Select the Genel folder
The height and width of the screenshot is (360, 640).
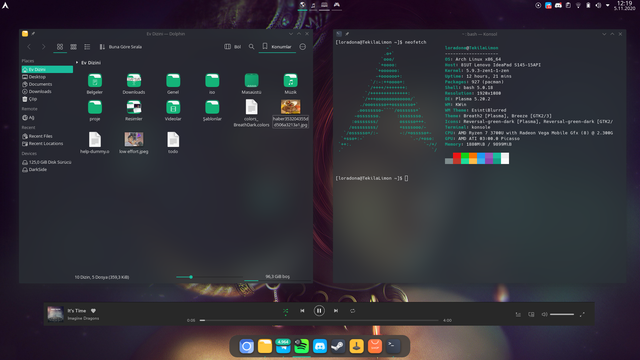[173, 84]
